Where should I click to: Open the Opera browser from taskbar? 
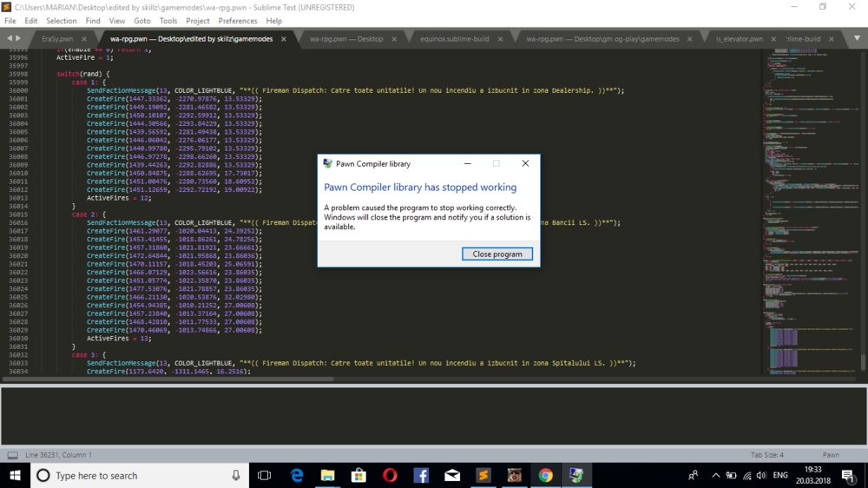click(x=390, y=475)
